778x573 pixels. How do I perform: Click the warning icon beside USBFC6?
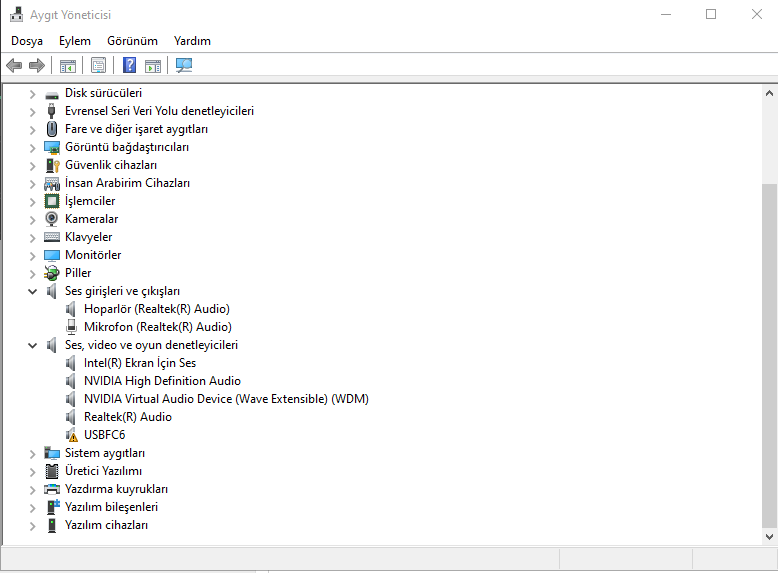[71, 435]
